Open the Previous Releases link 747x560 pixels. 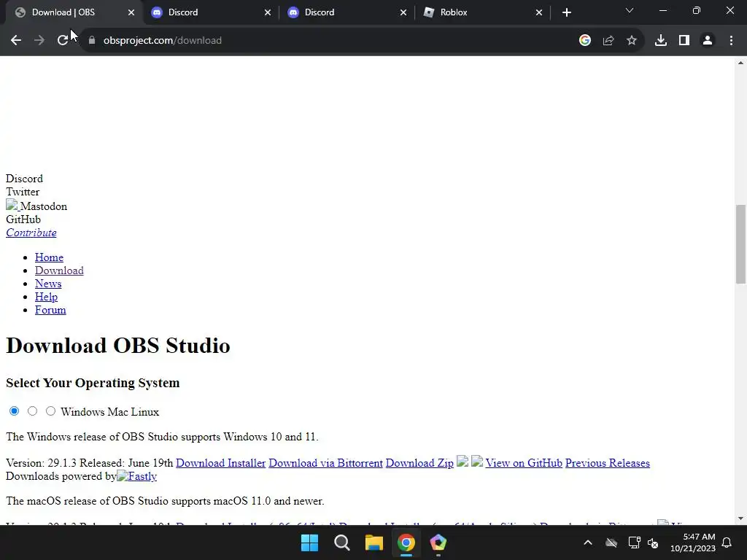click(x=608, y=463)
